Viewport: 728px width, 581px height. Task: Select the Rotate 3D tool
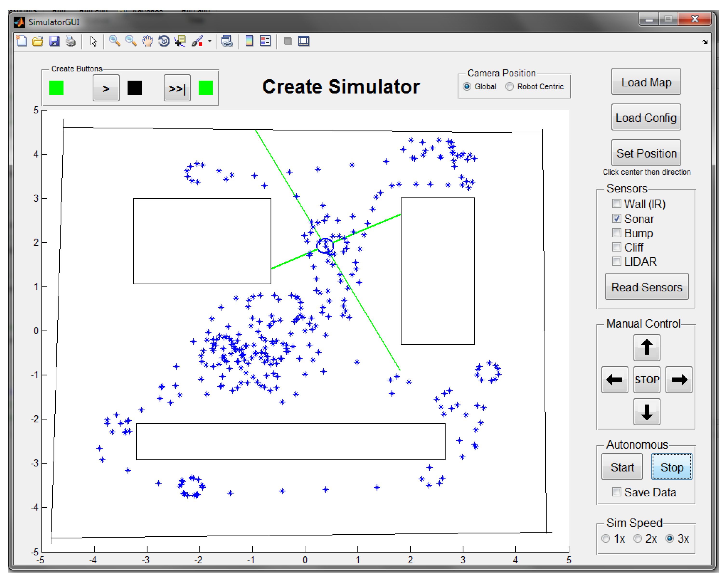[164, 41]
